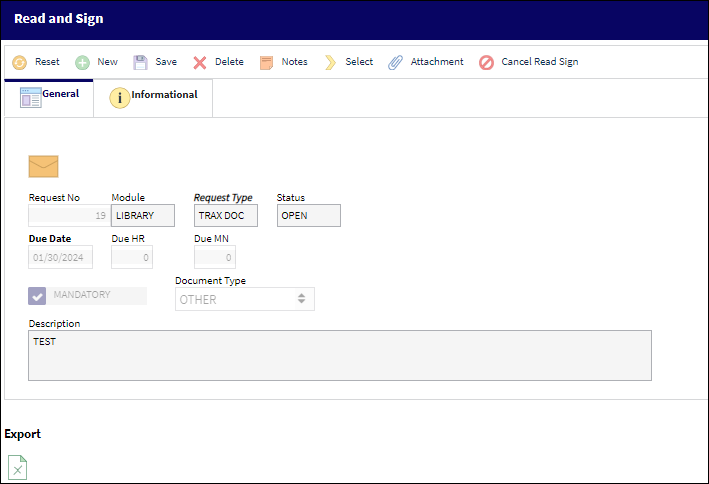
Task: Click the red Delete X icon
Action: [x=200, y=62]
